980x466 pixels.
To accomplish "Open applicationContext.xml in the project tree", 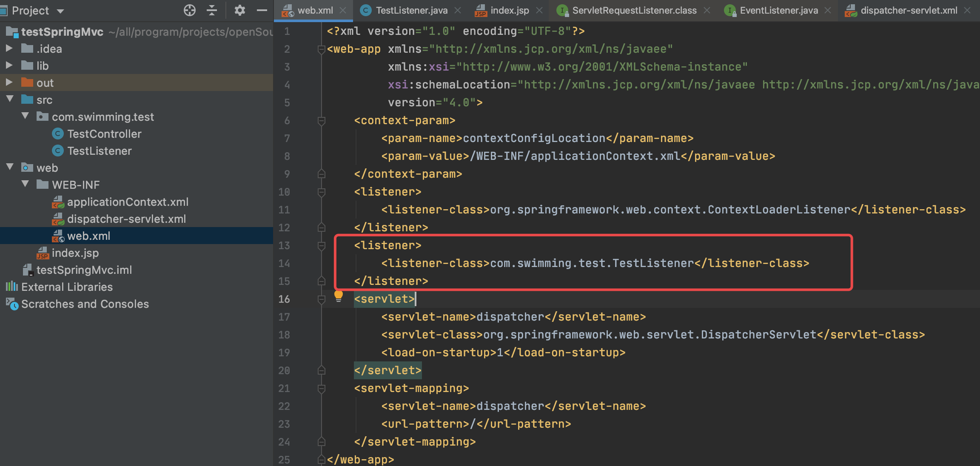I will click(127, 202).
